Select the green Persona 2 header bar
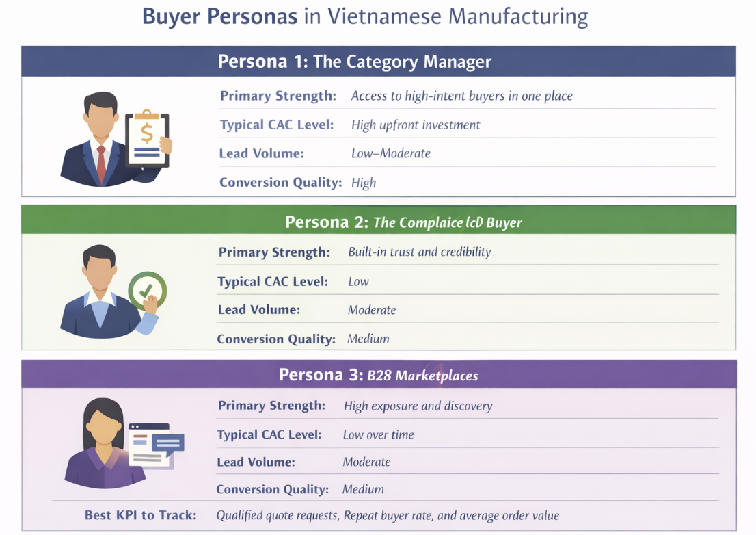Screen dimensions: 756x535 378,222
